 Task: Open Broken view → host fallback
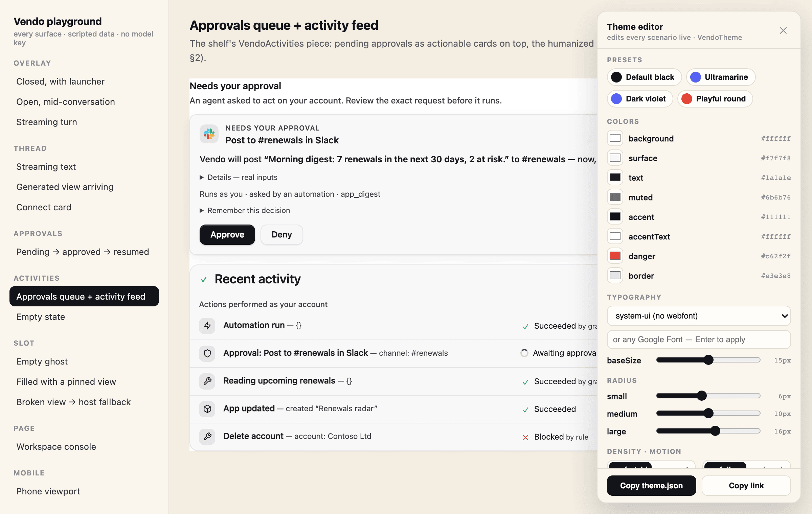point(84,402)
